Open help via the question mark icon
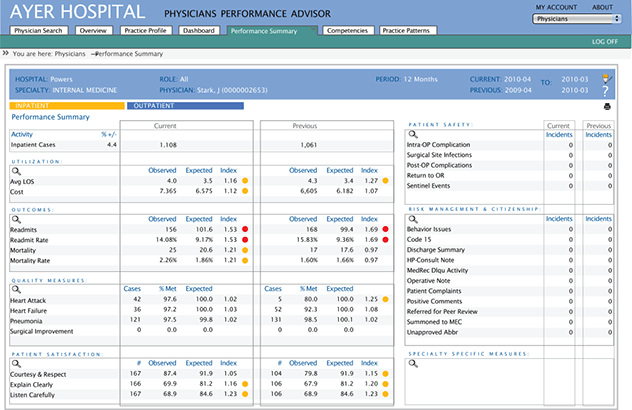The height and width of the screenshot is (410, 632). point(606,91)
